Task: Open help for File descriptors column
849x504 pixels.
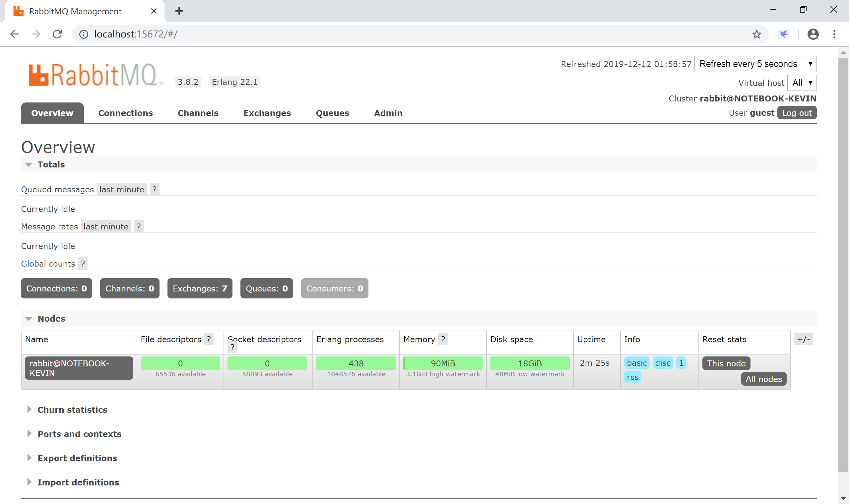Action: tap(209, 339)
